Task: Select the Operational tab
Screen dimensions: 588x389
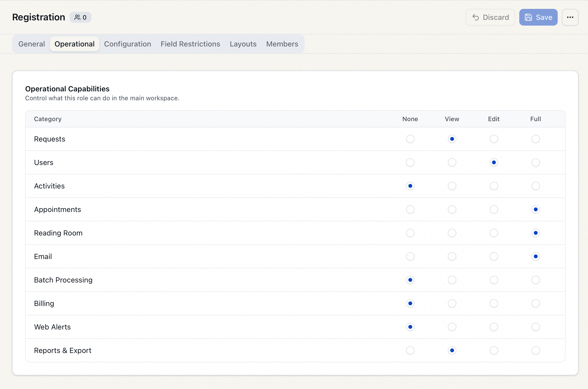Action: [74, 44]
